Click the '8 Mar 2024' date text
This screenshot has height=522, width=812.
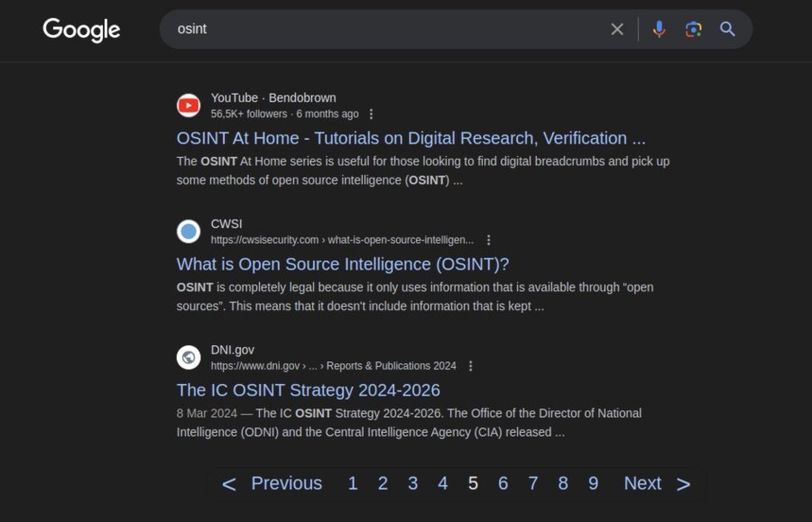[x=207, y=413]
